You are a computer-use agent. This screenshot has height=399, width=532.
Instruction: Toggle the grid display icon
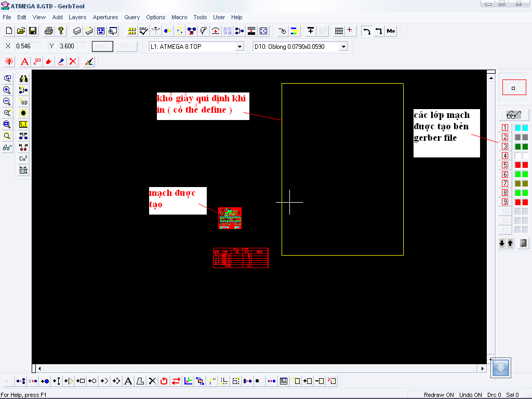point(339,31)
